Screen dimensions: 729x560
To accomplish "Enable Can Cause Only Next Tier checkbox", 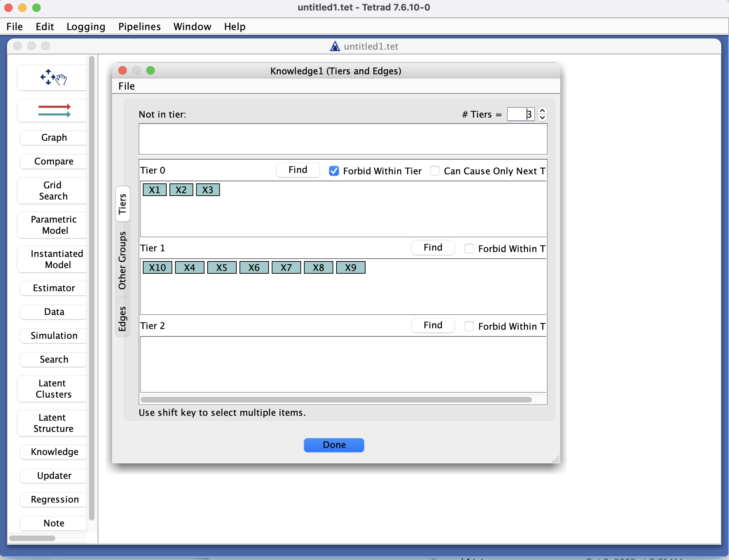I will [435, 171].
